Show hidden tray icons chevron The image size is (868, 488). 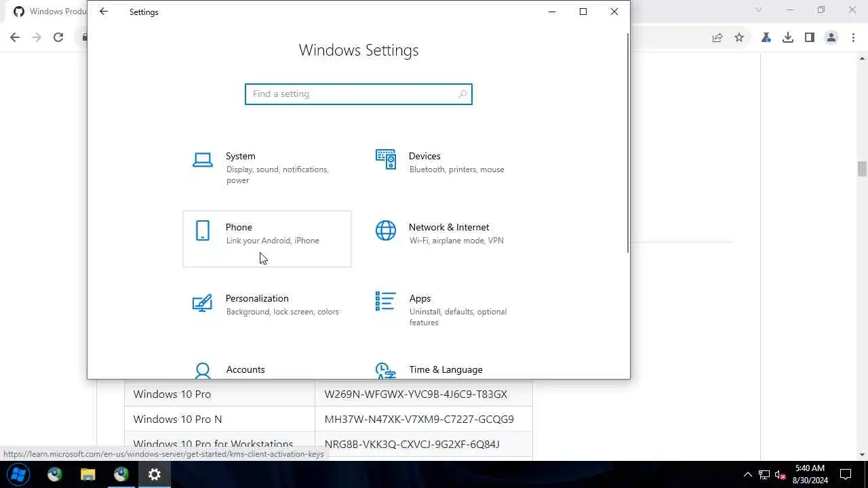(x=748, y=474)
